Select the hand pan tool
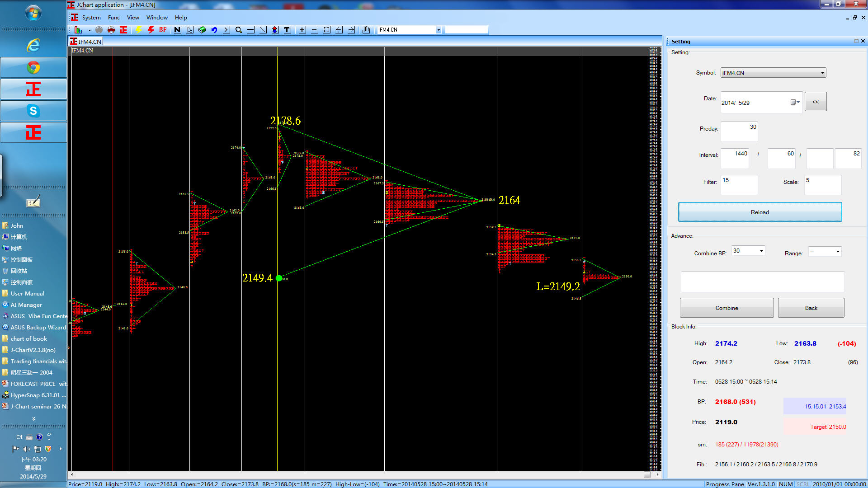The height and width of the screenshot is (488, 868). (366, 30)
